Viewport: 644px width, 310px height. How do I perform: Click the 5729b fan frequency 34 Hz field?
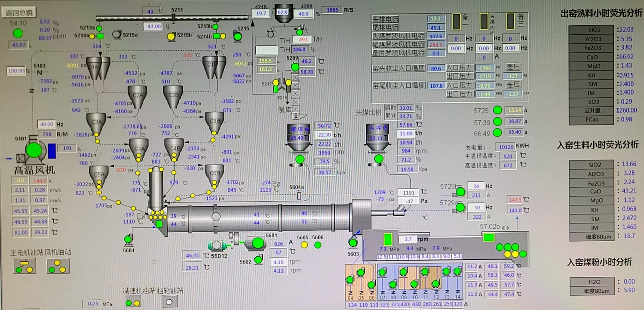point(475,186)
